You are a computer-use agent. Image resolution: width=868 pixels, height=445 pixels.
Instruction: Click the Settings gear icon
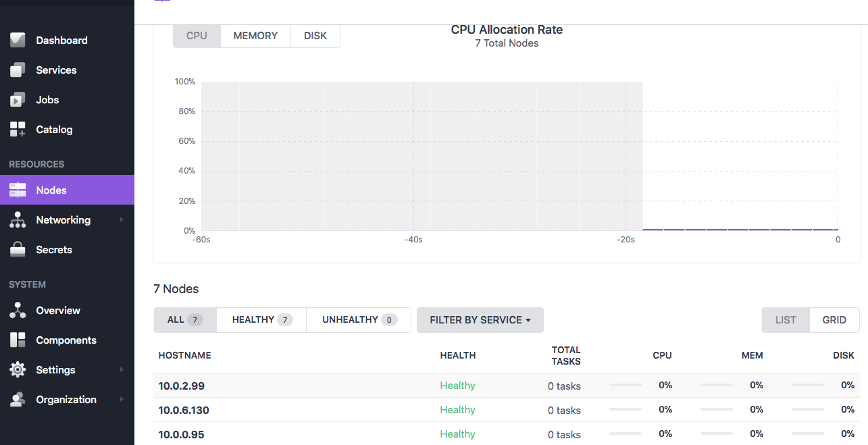click(x=18, y=370)
